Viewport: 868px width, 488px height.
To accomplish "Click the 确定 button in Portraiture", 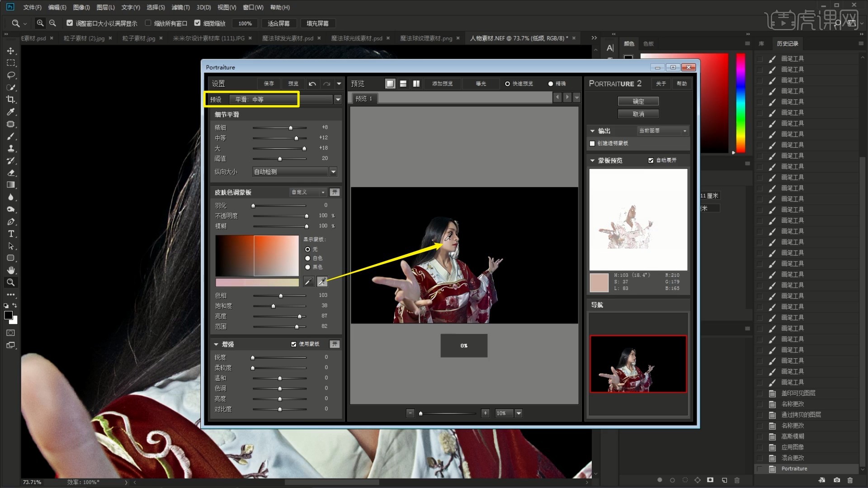I will point(638,101).
